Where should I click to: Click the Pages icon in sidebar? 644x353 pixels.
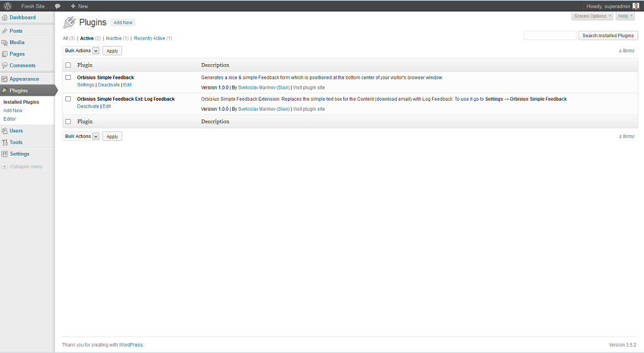click(x=4, y=54)
